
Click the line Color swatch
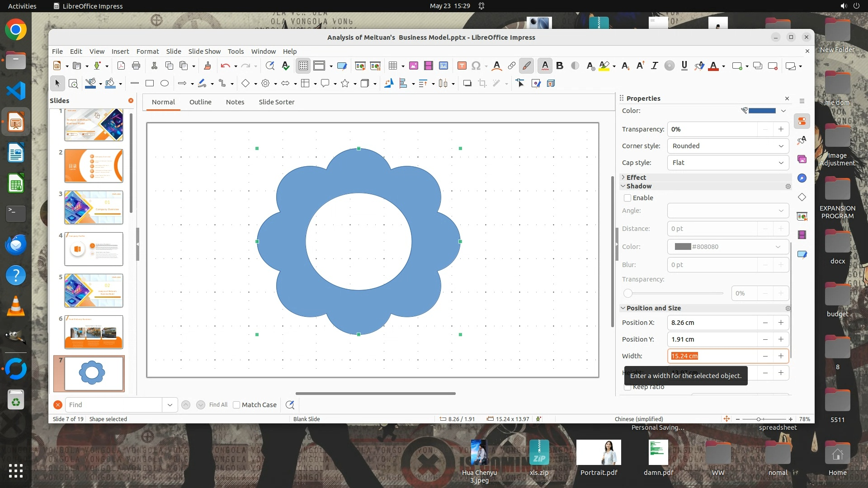762,111
